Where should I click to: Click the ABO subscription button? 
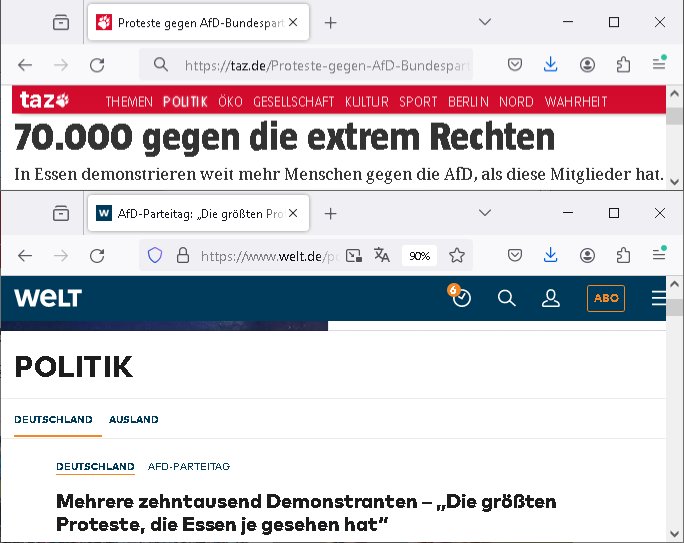(x=606, y=298)
